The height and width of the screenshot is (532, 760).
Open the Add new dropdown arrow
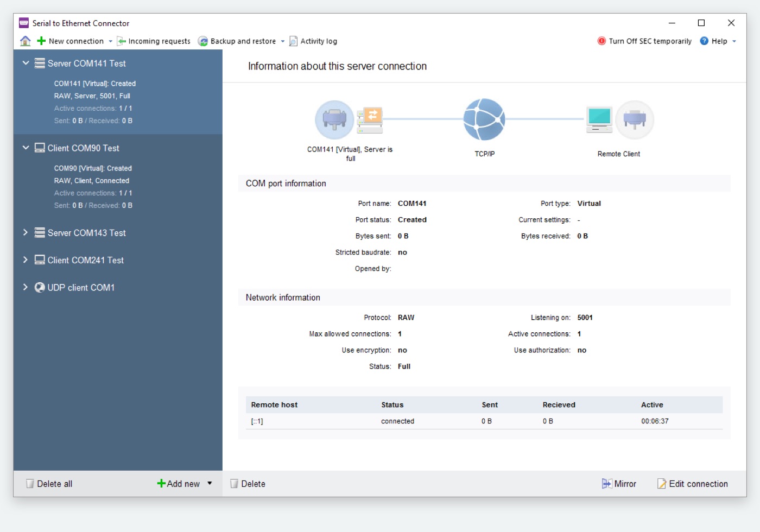210,483
